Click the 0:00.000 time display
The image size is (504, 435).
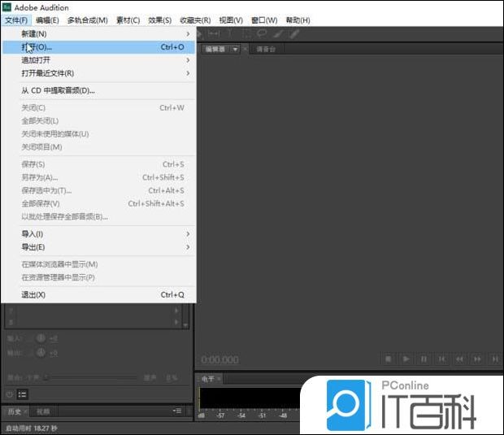point(219,359)
